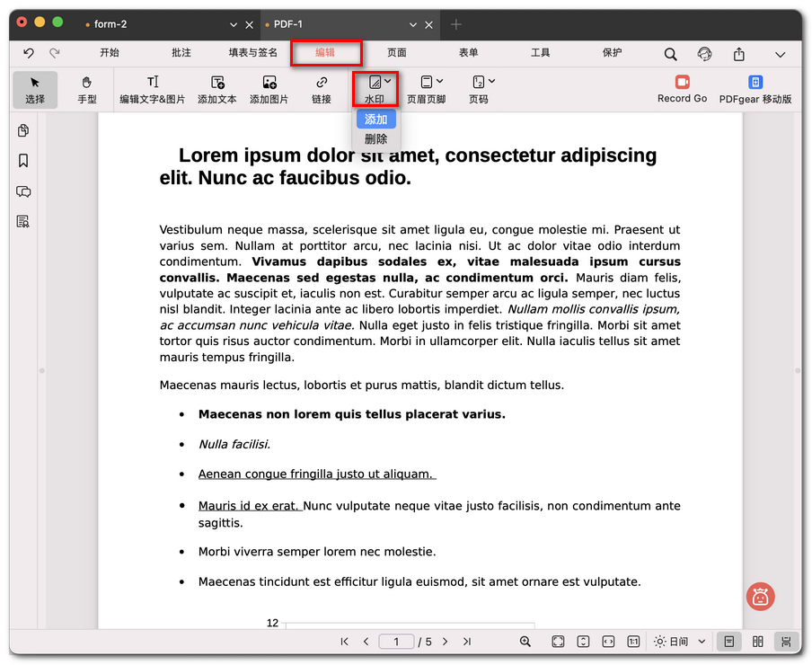Switch to the 表单 tab
Image resolution: width=812 pixels, height=665 pixels.
(x=469, y=52)
